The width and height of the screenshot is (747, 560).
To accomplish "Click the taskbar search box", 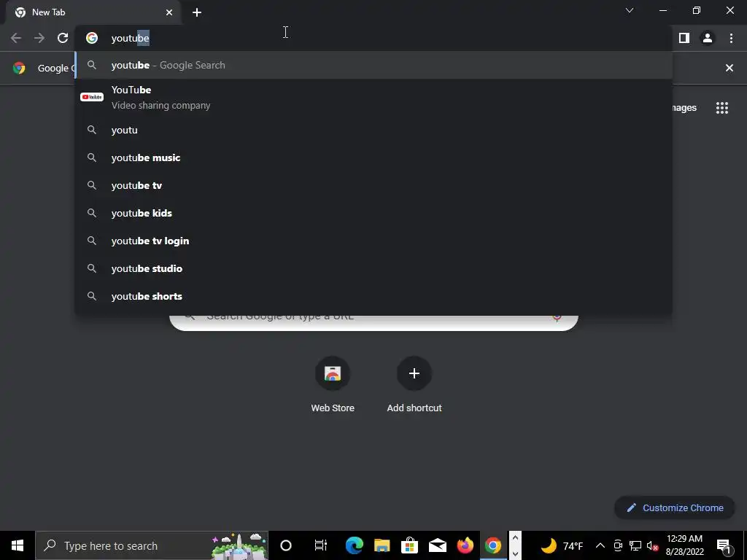I will tap(152, 545).
